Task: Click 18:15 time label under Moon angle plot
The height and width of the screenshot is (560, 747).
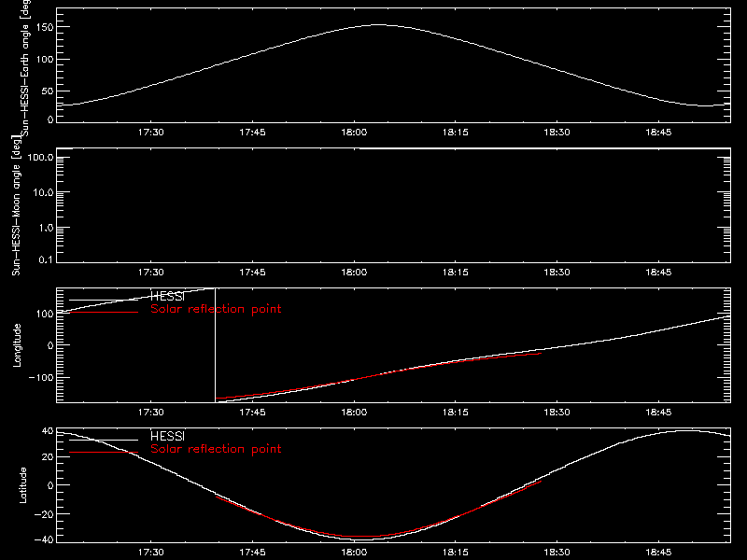Action: tap(456, 273)
